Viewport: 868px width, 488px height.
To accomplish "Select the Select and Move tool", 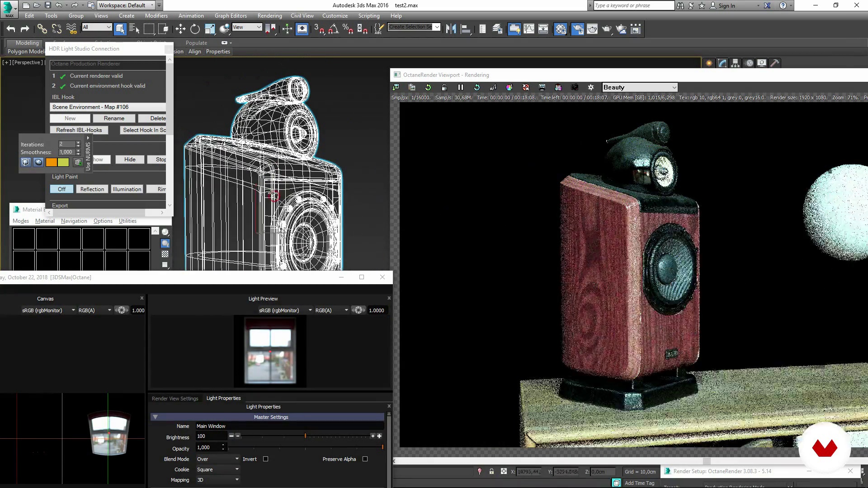I will pyautogui.click(x=180, y=29).
